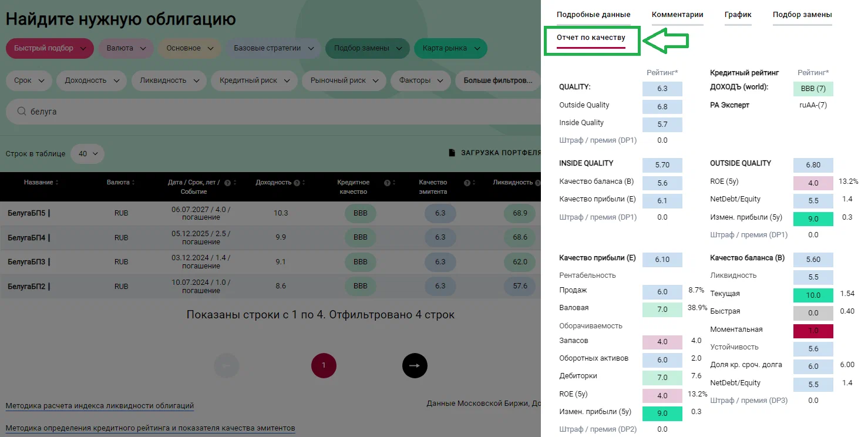Open rows-per-page dropdown showing 40

(88, 154)
